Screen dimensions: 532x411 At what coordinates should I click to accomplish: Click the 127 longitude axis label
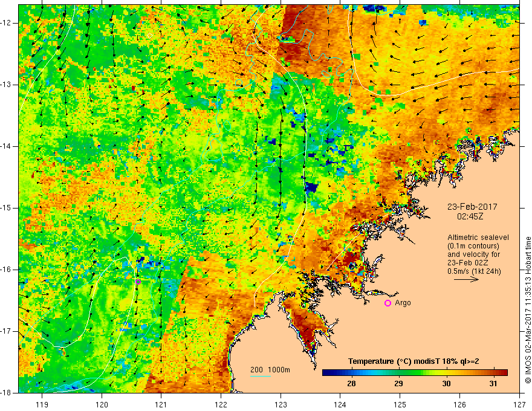click(x=519, y=404)
